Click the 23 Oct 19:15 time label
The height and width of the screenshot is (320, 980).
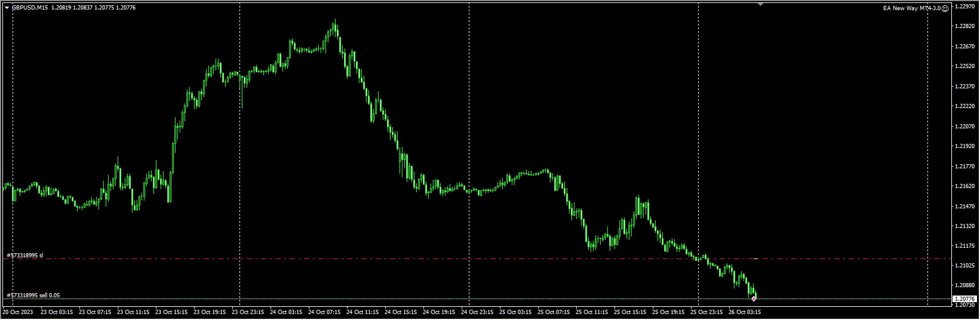pyautogui.click(x=210, y=312)
